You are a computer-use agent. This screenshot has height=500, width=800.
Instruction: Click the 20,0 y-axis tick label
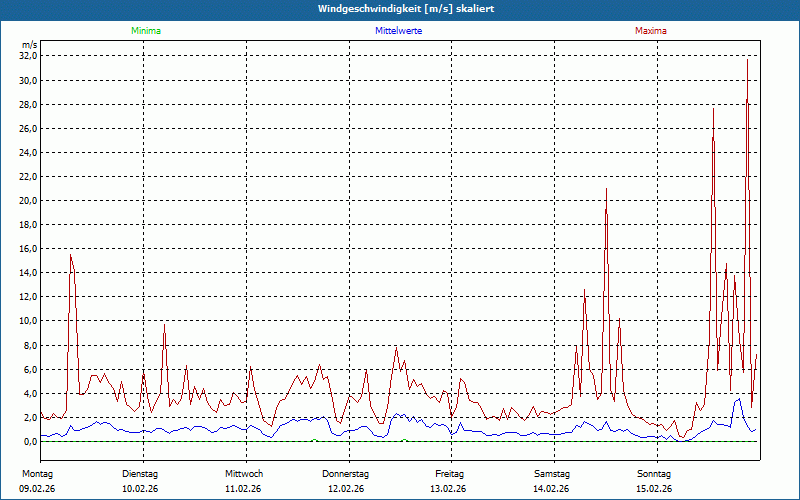(x=28, y=201)
